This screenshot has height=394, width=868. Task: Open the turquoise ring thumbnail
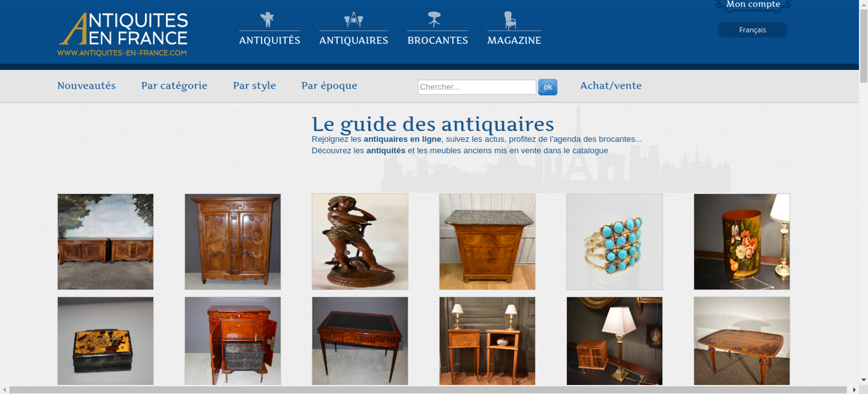point(615,242)
